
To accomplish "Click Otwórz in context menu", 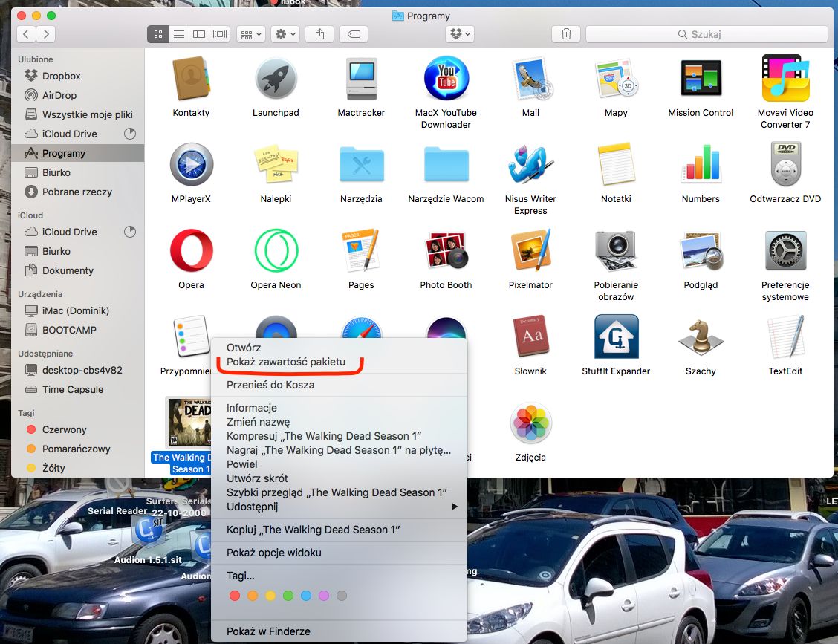I will (244, 348).
